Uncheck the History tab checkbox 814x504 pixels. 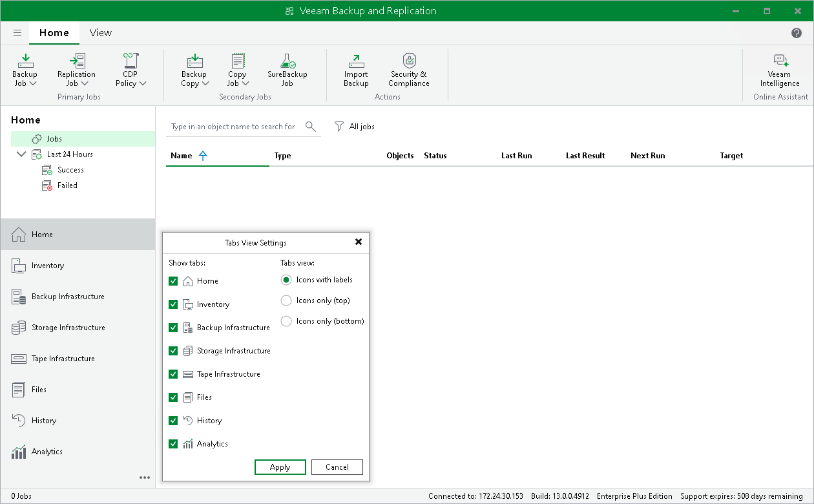point(173,421)
